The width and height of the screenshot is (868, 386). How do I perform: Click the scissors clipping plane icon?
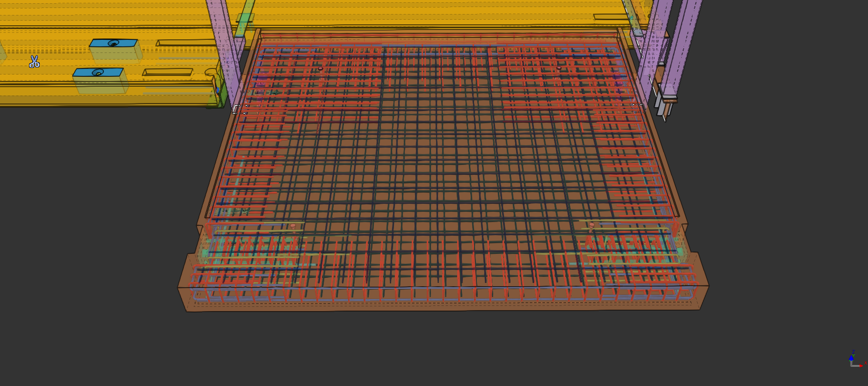point(34,61)
